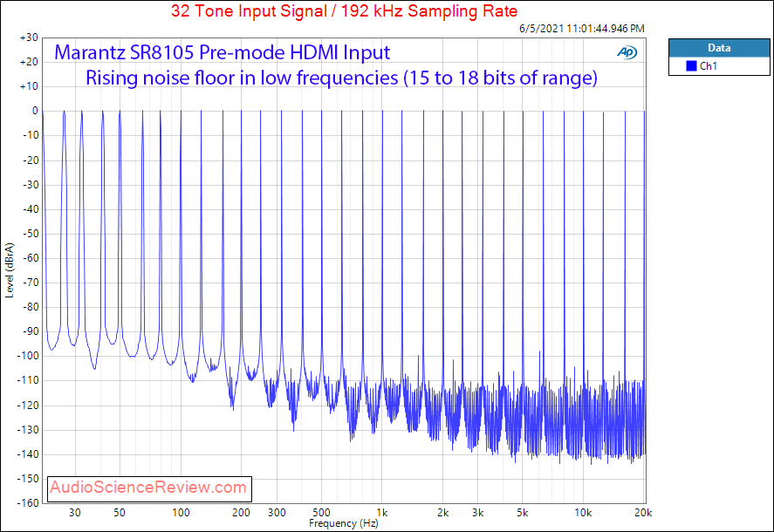The width and height of the screenshot is (774, 532).
Task: Click the -140 Y-axis label
Action: tap(28, 454)
